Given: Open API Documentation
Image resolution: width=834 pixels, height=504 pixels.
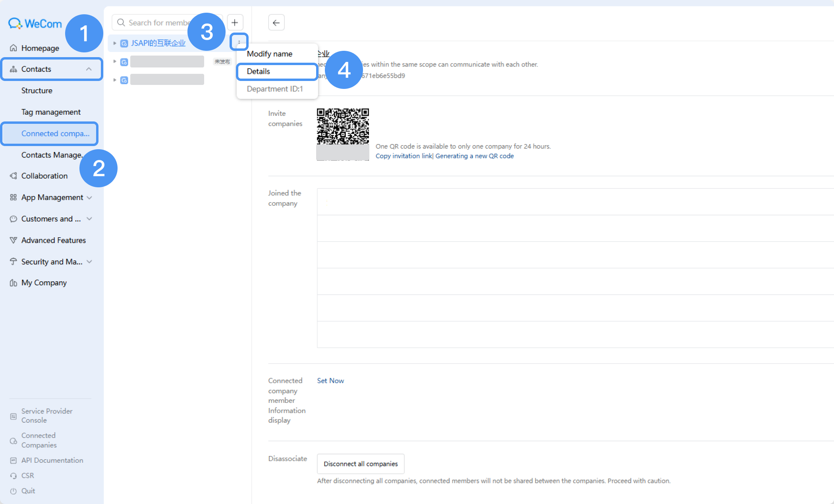Looking at the screenshot, I should pyautogui.click(x=52, y=460).
